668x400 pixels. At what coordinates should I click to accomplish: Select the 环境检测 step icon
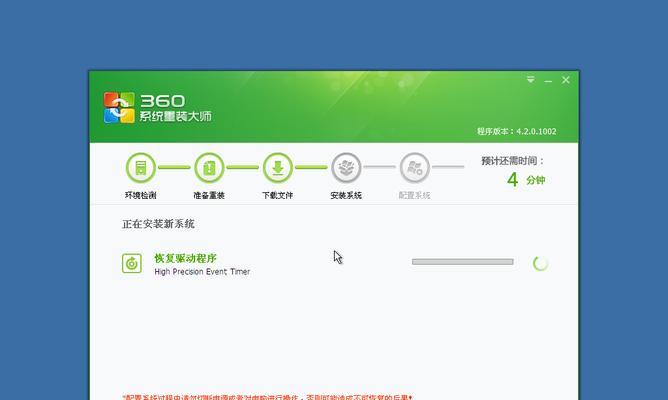point(141,167)
